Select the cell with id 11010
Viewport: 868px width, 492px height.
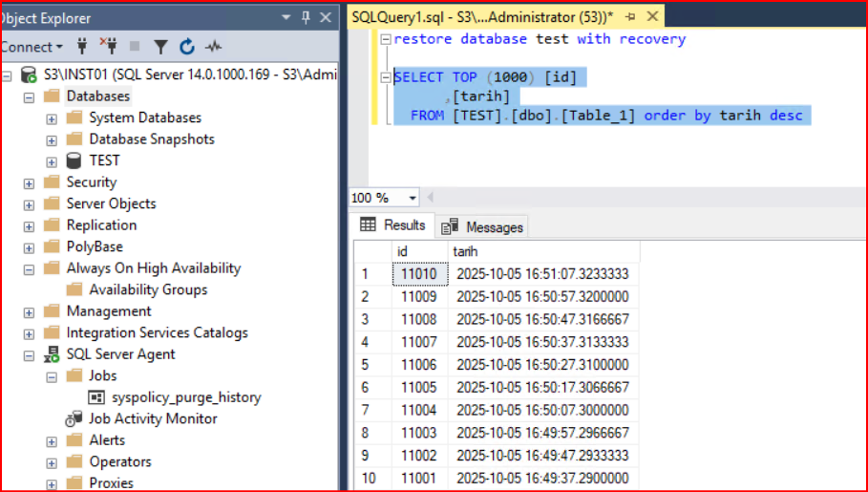click(418, 274)
